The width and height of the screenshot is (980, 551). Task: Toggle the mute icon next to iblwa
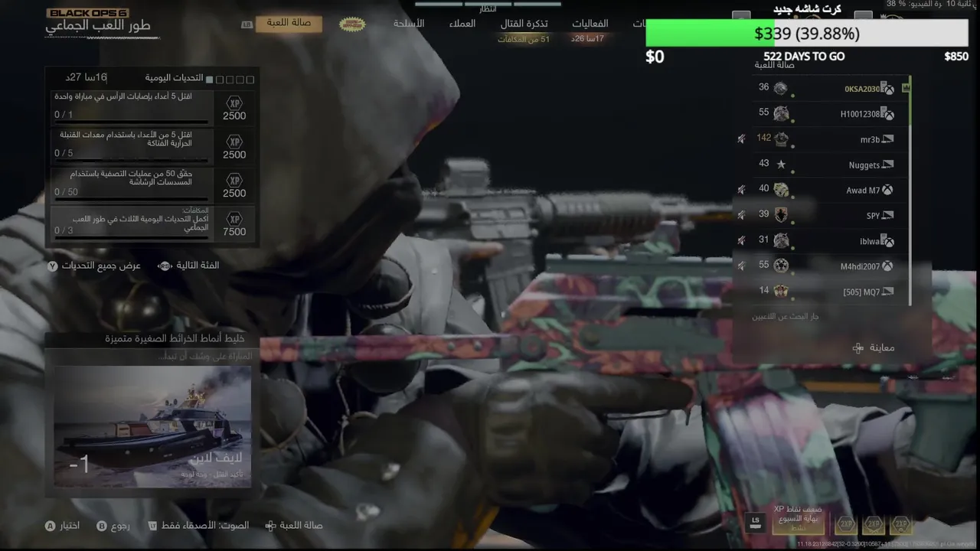pos(741,240)
